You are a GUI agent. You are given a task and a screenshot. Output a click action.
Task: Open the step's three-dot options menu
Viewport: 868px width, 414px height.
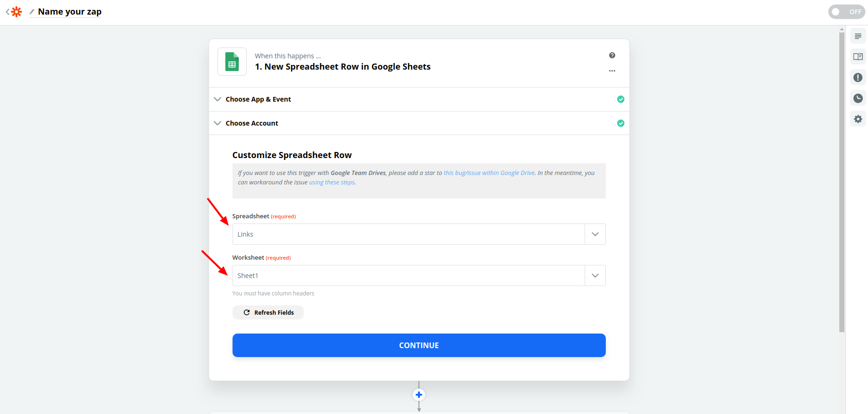tap(612, 71)
